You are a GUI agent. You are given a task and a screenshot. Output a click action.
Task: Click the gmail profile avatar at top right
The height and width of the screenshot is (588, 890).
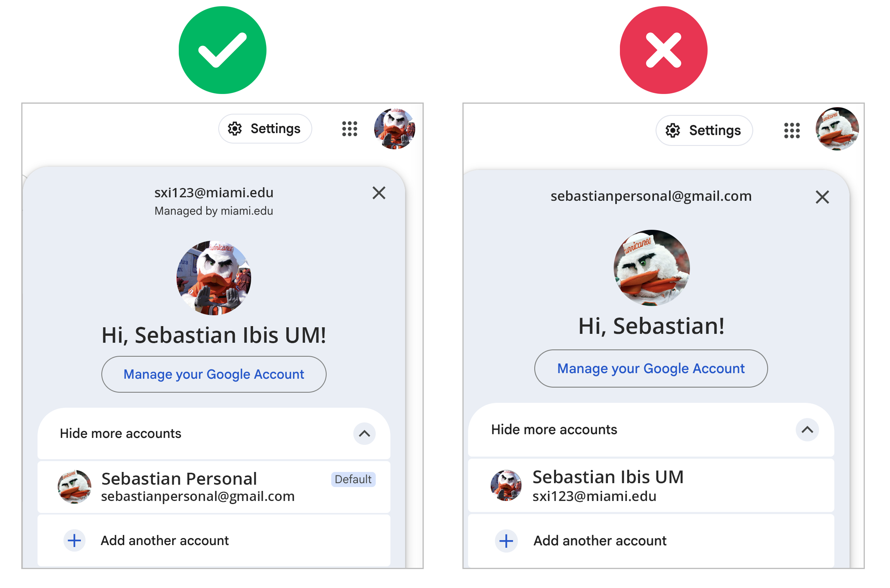(x=837, y=129)
